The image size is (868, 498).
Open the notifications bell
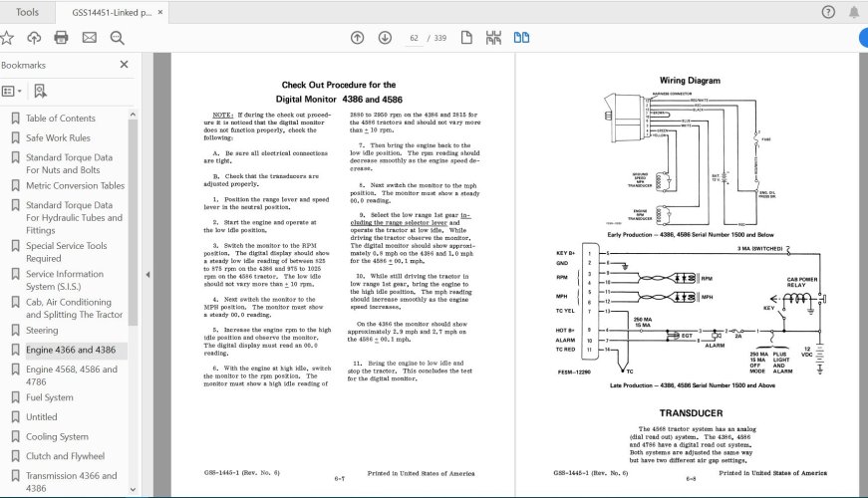[x=856, y=12]
